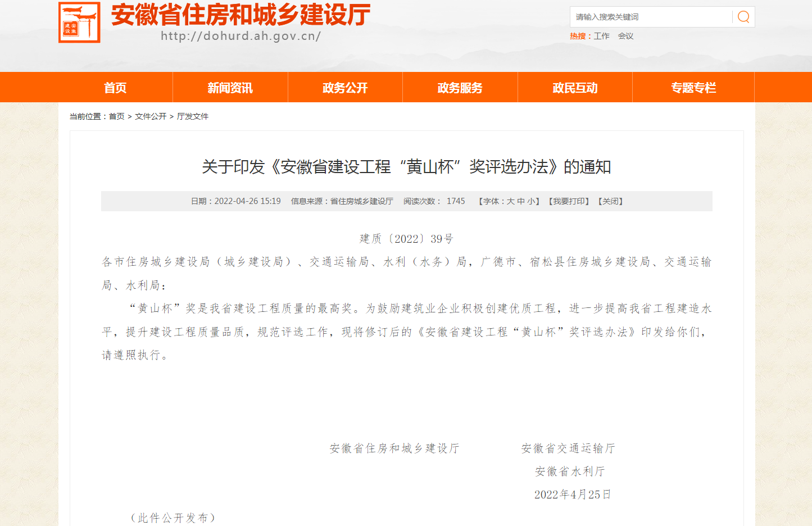Screen dimensions: 812x526
Task: Go to 首页 via the breadcrumb link
Action: pos(117,116)
